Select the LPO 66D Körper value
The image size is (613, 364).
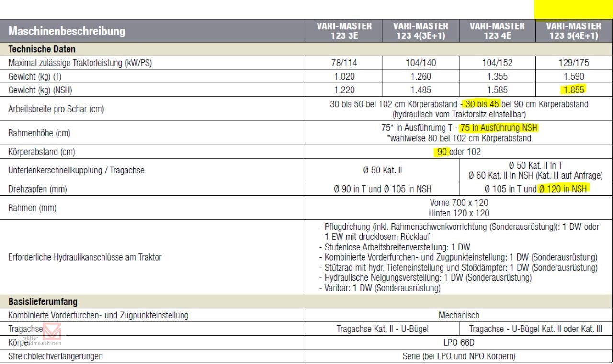(x=459, y=343)
